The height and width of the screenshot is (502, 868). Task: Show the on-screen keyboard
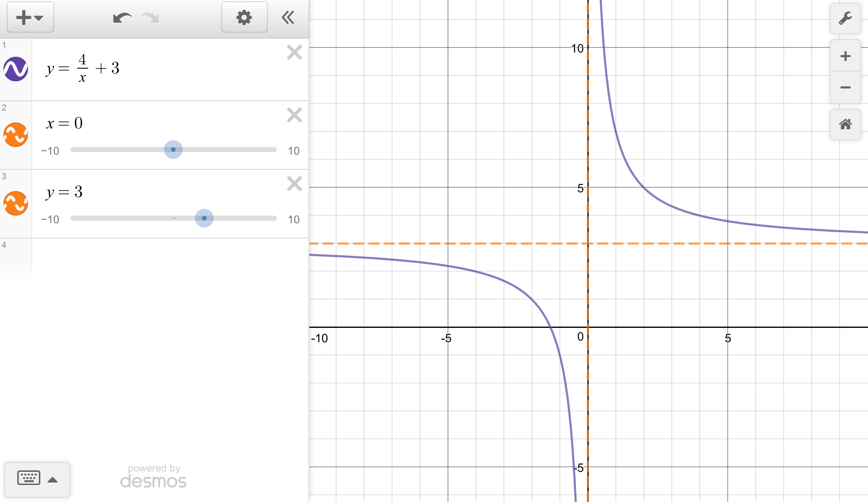(37, 479)
